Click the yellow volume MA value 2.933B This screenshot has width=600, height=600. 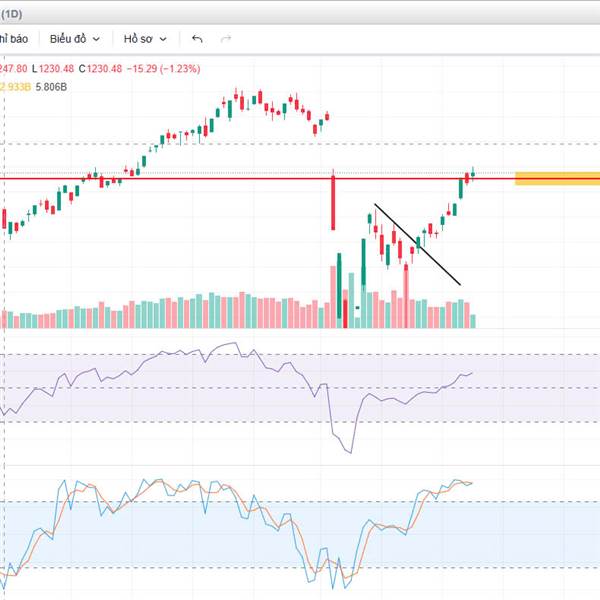tap(15, 87)
